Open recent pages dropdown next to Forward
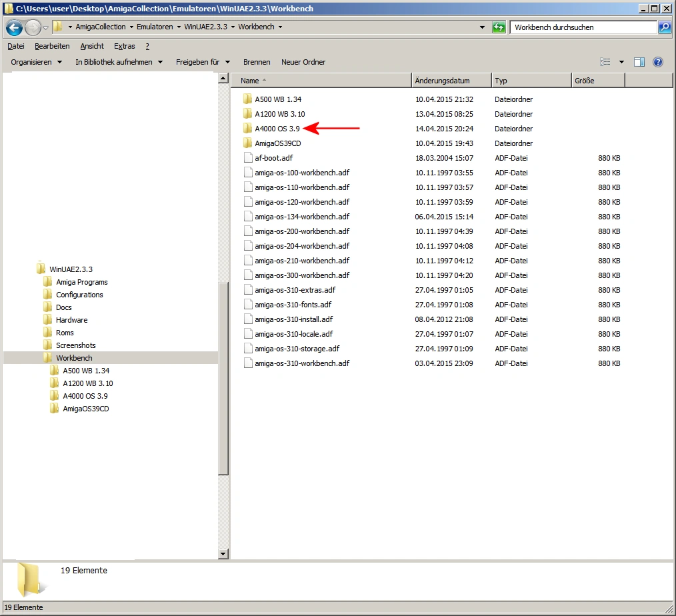This screenshot has height=616, width=676. (45, 28)
